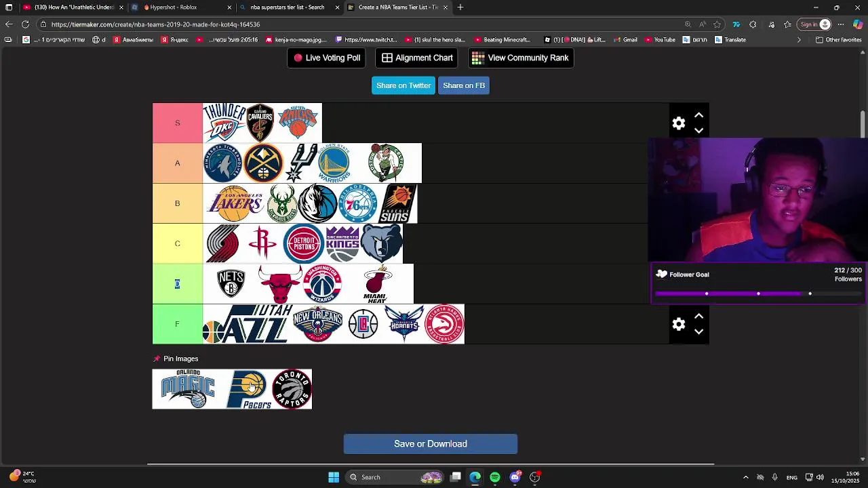868x488 pixels.
Task: Select the Boston Celtics logo
Action: click(386, 163)
